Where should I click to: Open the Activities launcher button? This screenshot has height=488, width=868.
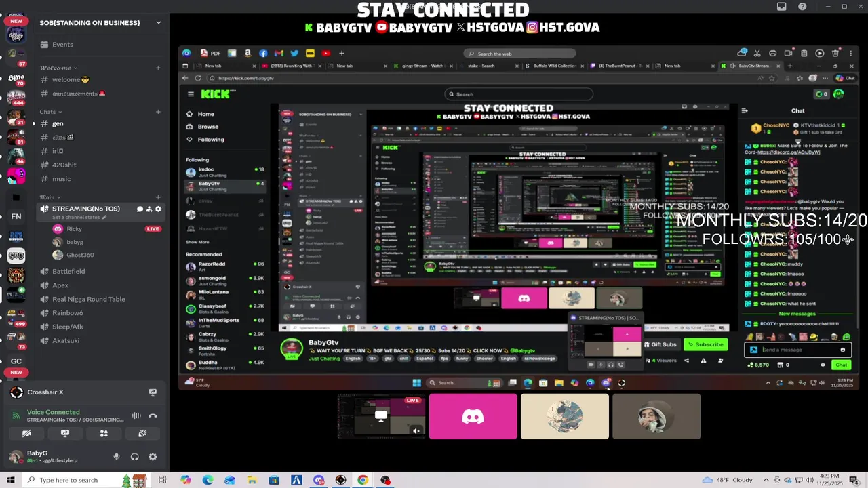104,433
